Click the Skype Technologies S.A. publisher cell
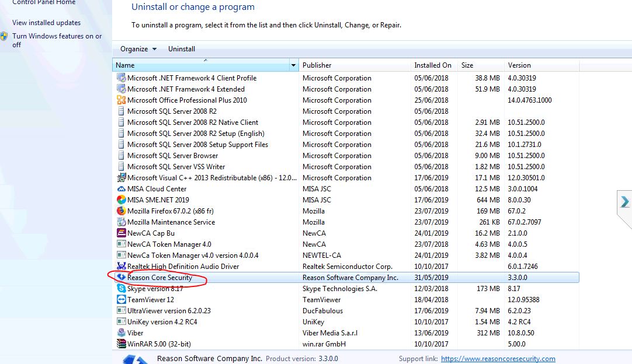The height and width of the screenshot is (364, 632). coord(340,288)
